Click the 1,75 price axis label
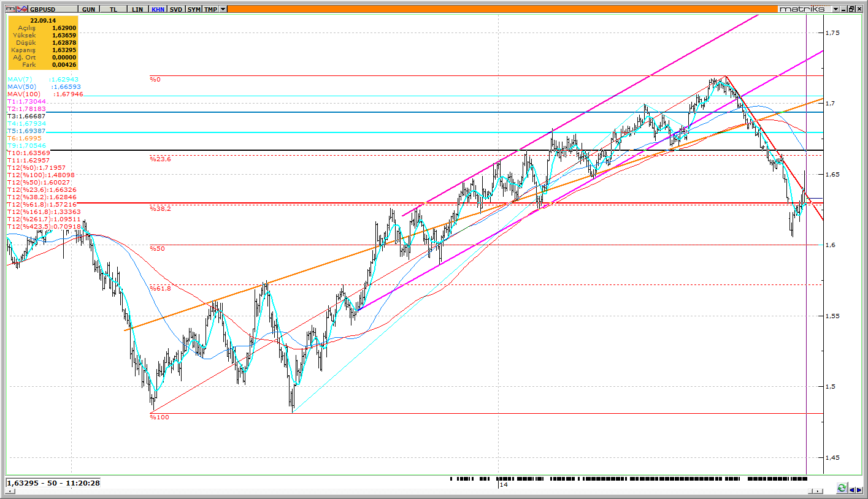This screenshot has height=499, width=868. pos(832,32)
